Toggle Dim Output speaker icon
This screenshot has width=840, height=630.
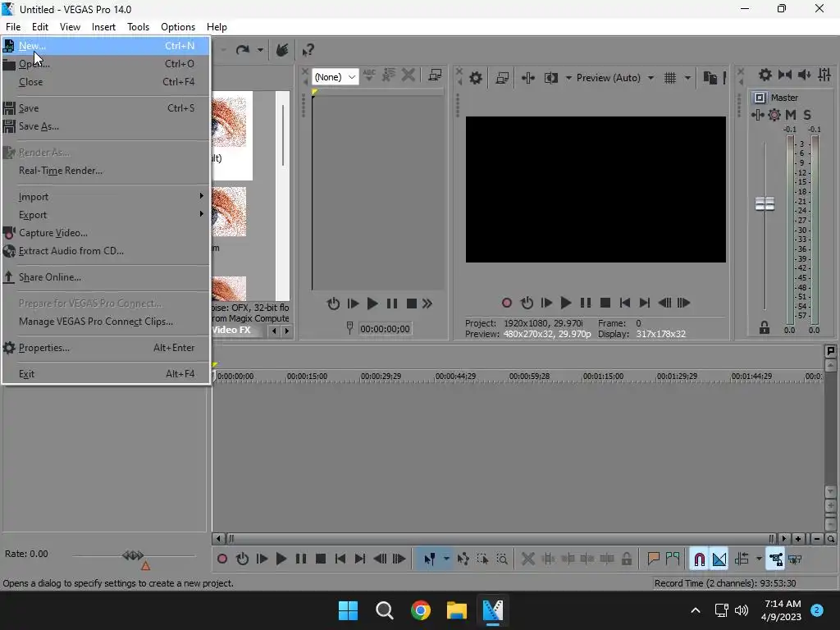(805, 75)
